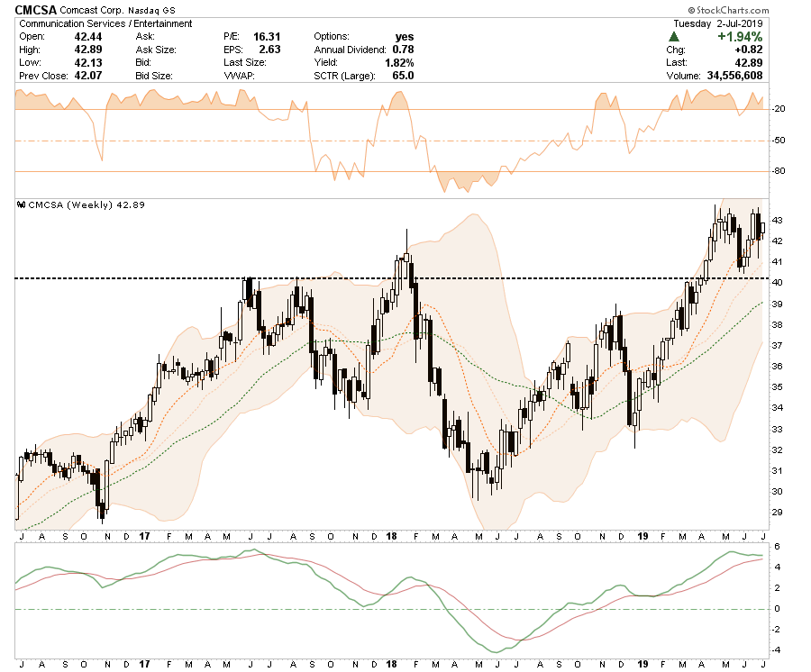
Task: Click the 29 price axis label
Action: [777, 513]
